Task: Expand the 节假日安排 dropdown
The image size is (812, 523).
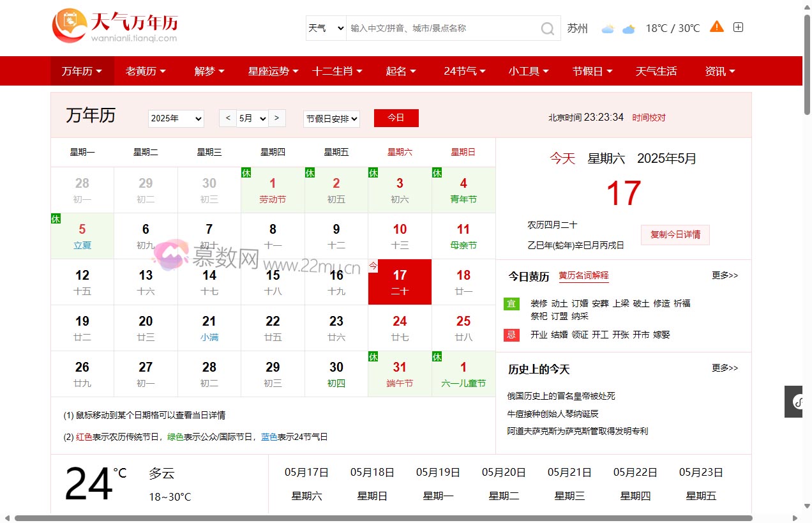Action: (331, 119)
